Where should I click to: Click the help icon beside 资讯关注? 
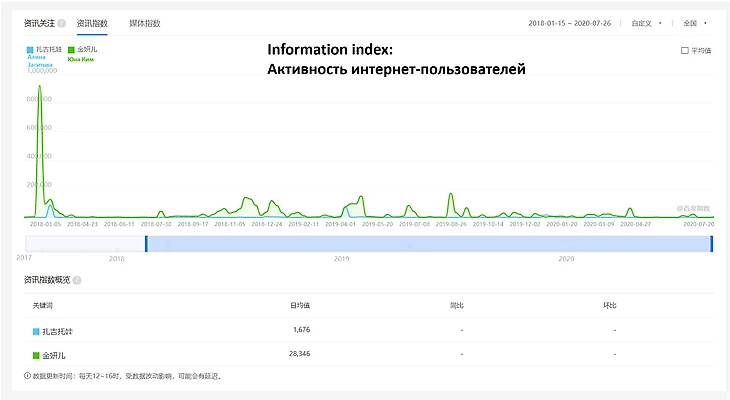coord(61,23)
